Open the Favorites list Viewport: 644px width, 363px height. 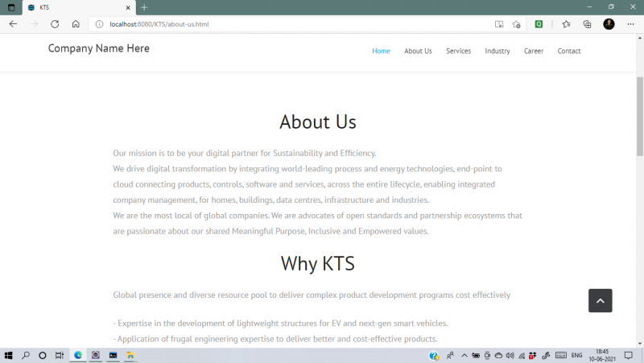[x=567, y=24]
